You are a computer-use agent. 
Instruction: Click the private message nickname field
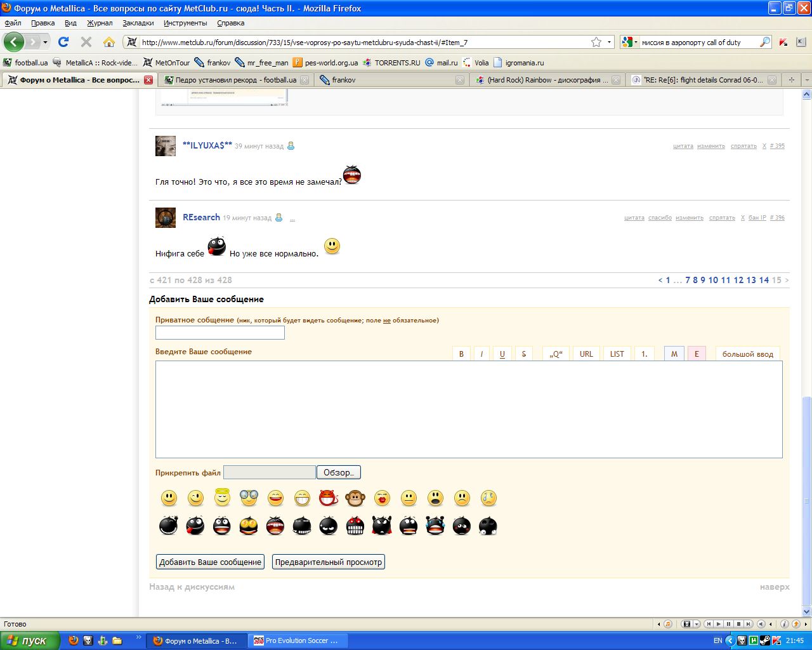(x=219, y=333)
